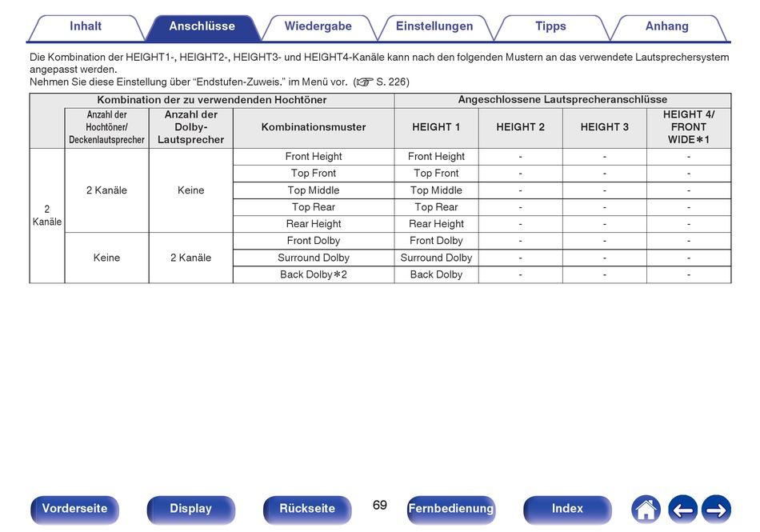The height and width of the screenshot is (532, 760).
Task: Go to the Tipps tab
Action: [x=550, y=26]
